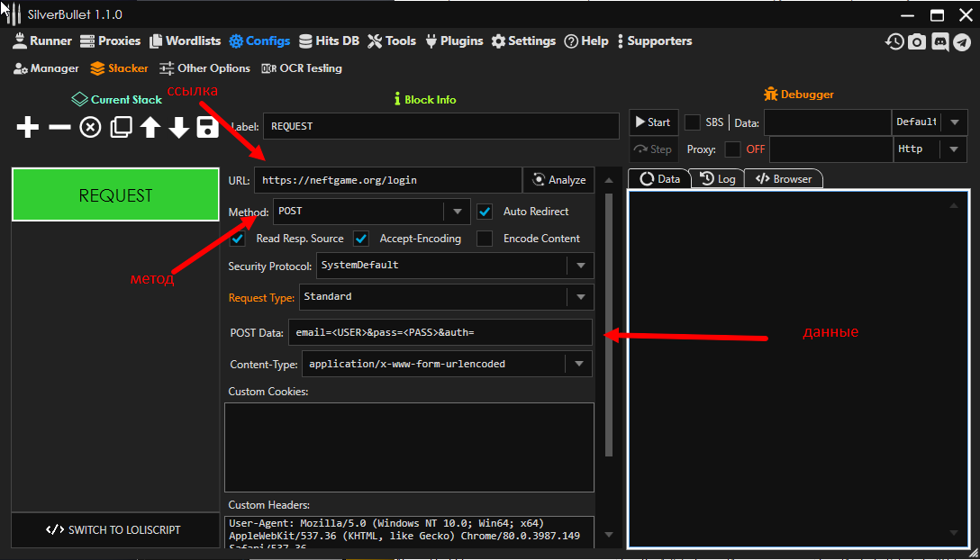Expand the Default data type dropdown
Image resolution: width=980 pixels, height=560 pixels.
[954, 122]
